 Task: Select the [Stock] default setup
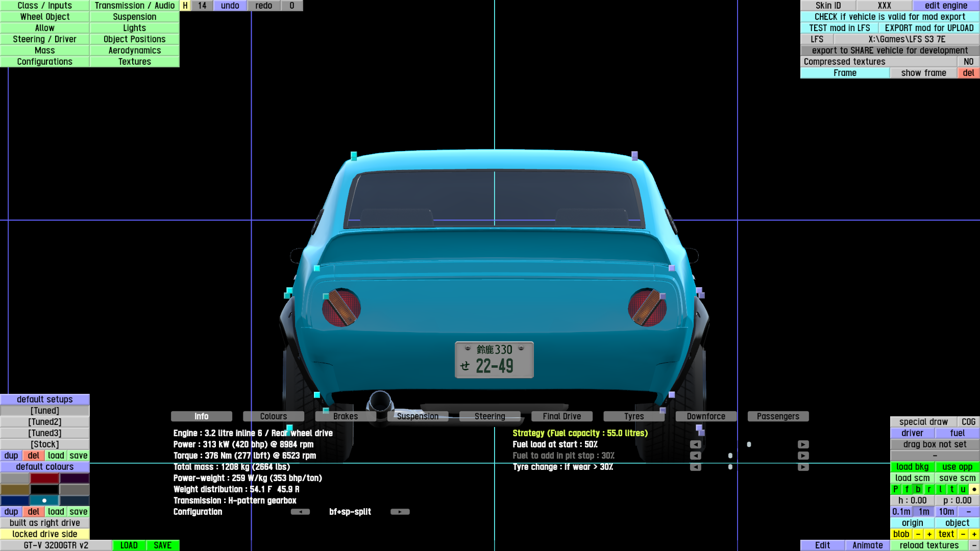[x=45, y=444]
